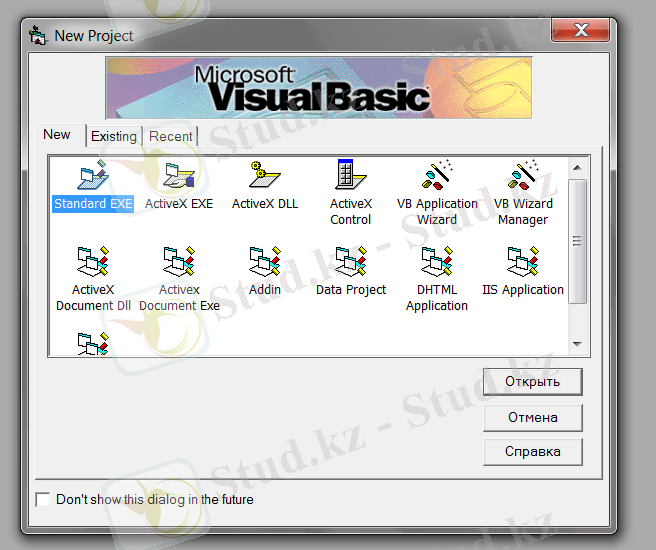Choose the VB Application Wizard icon

[x=437, y=174]
